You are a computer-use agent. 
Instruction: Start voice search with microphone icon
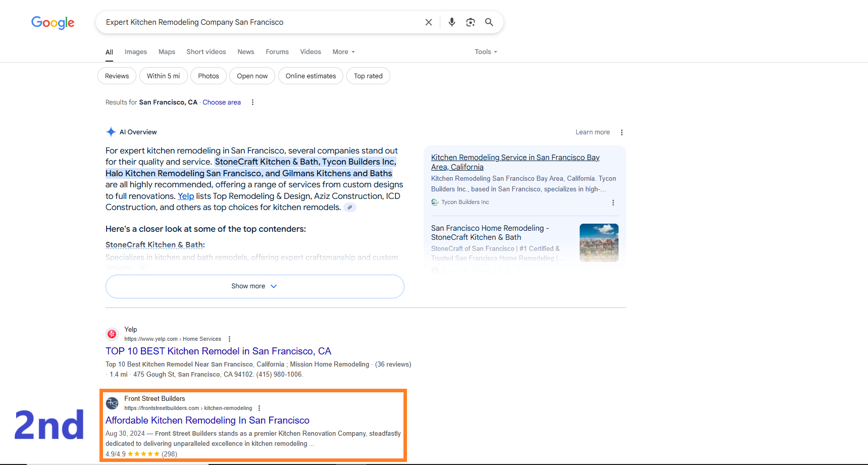[452, 22]
